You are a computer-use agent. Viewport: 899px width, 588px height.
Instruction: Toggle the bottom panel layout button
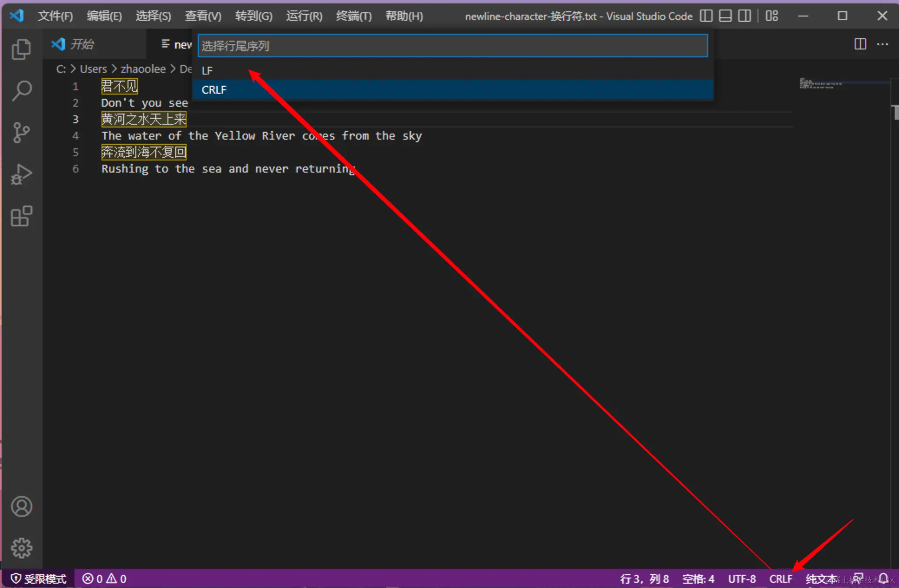coord(725,16)
